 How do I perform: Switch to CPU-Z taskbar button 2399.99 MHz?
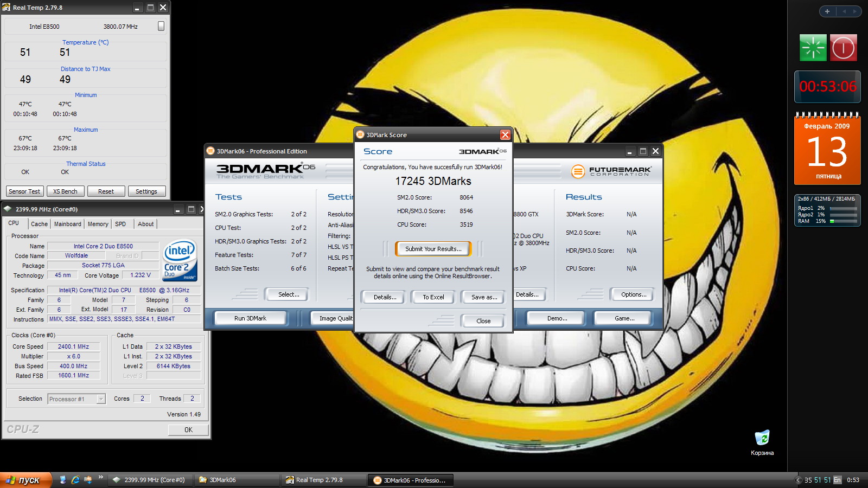150,480
